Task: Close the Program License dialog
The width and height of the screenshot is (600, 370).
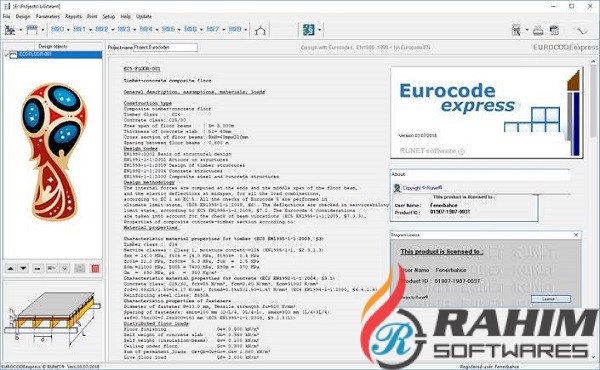Action: [x=576, y=235]
